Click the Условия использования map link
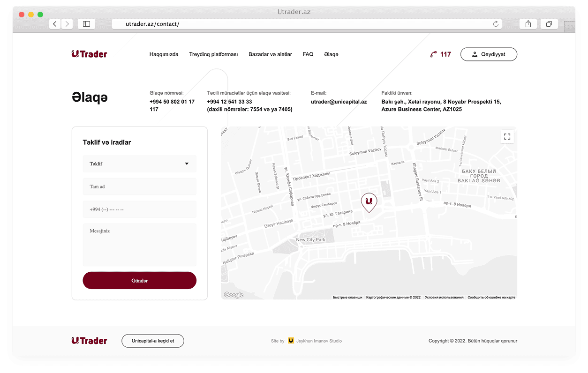The width and height of the screenshot is (588, 373). (x=444, y=297)
